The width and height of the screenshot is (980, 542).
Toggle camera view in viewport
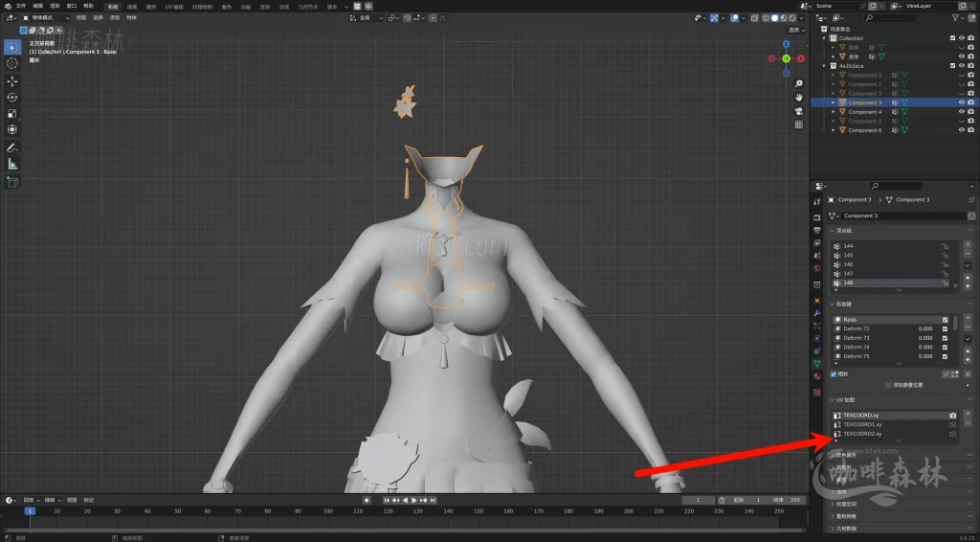799,111
